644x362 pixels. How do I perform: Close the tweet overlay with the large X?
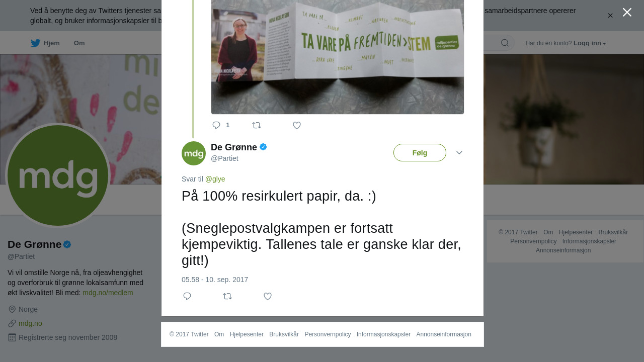(627, 12)
